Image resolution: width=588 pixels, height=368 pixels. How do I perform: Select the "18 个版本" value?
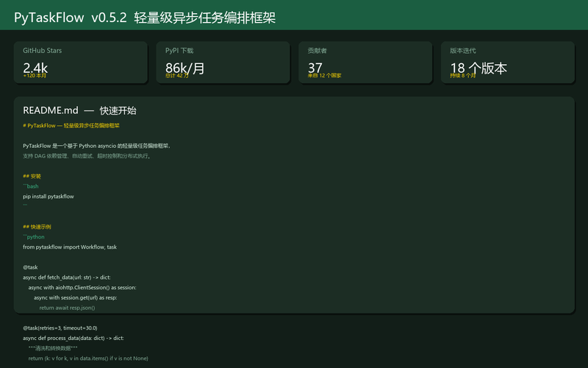click(478, 68)
